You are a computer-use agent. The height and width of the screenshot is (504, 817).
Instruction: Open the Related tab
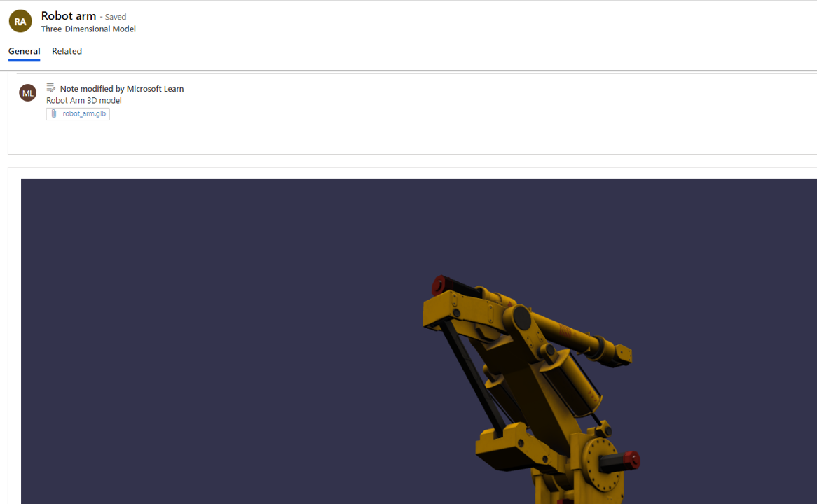tap(67, 51)
